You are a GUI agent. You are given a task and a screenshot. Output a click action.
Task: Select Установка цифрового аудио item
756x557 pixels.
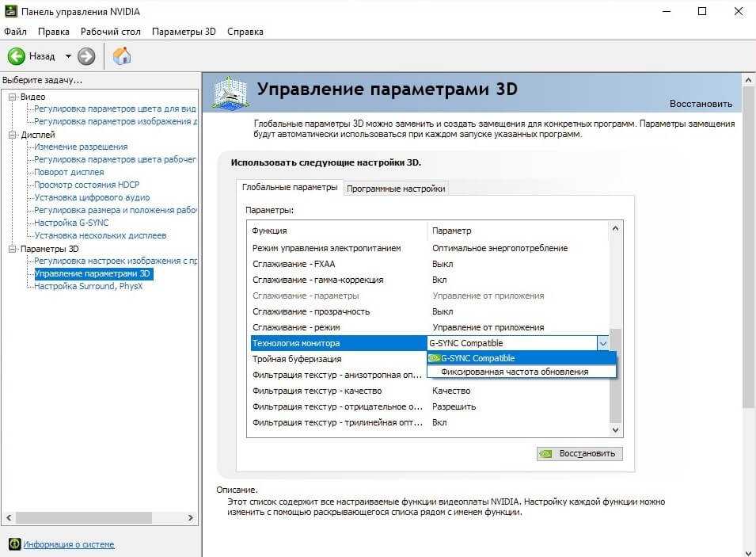click(x=92, y=197)
